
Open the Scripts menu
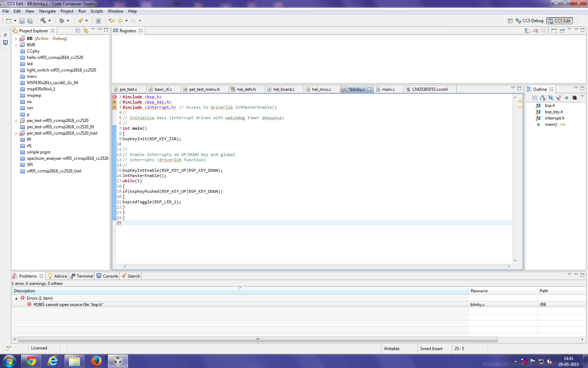pos(97,11)
